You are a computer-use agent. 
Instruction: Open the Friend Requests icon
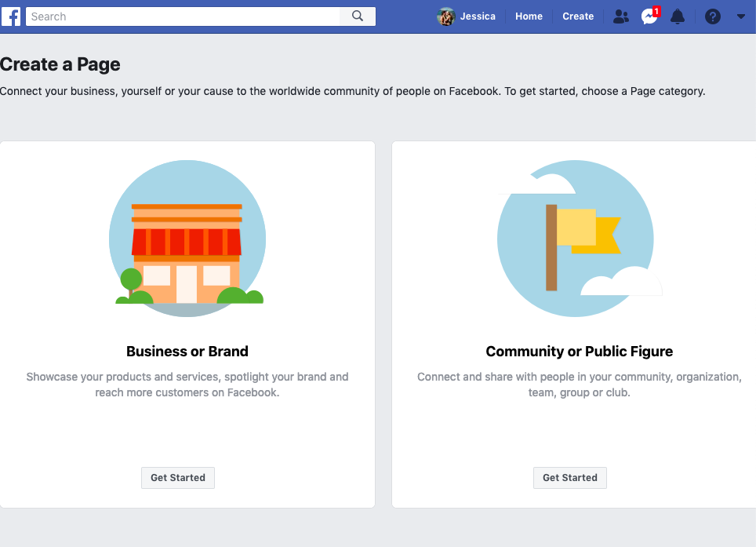(x=620, y=17)
